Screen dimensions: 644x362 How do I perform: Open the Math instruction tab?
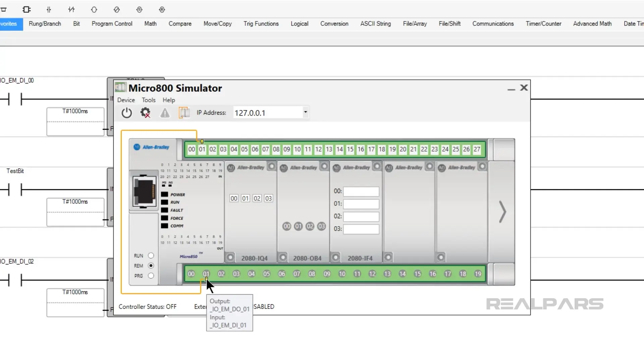151,24
